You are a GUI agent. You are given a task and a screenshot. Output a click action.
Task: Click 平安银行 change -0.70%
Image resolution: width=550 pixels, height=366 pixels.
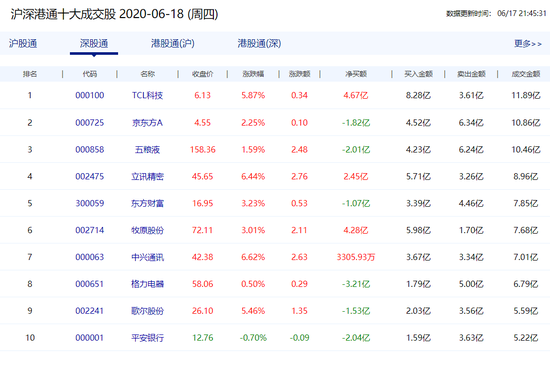(253, 338)
